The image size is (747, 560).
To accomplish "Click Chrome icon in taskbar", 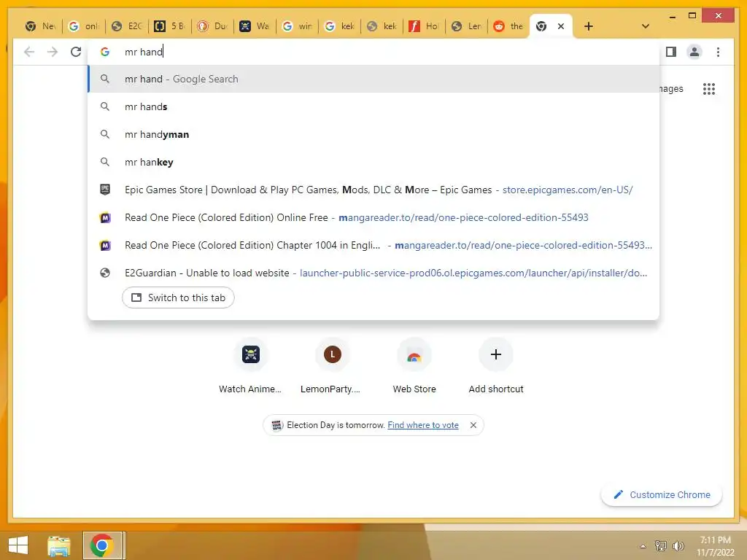I will (102, 545).
